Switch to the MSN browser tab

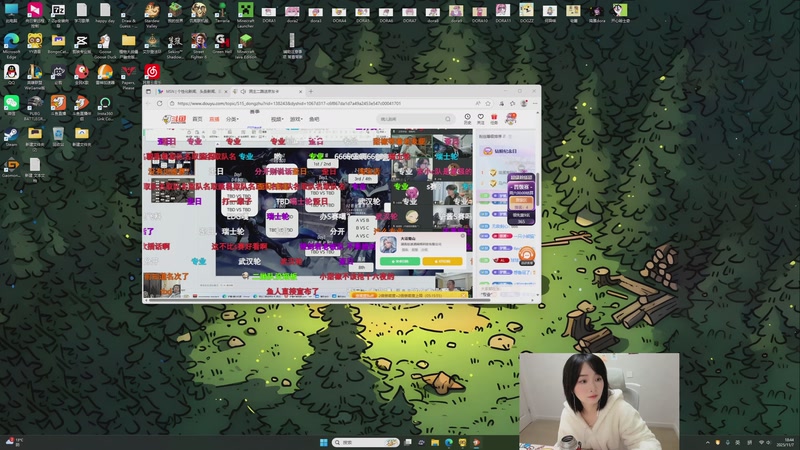(191, 91)
